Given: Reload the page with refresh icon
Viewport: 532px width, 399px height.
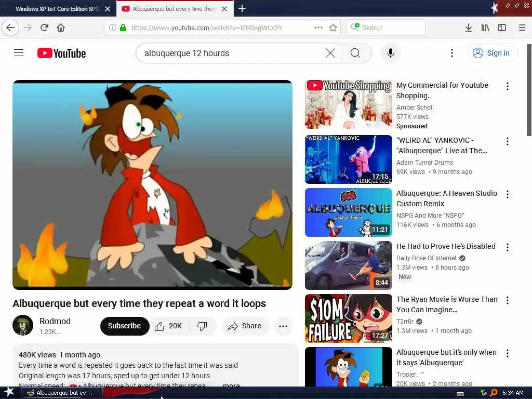Looking at the screenshot, I should 45,28.
